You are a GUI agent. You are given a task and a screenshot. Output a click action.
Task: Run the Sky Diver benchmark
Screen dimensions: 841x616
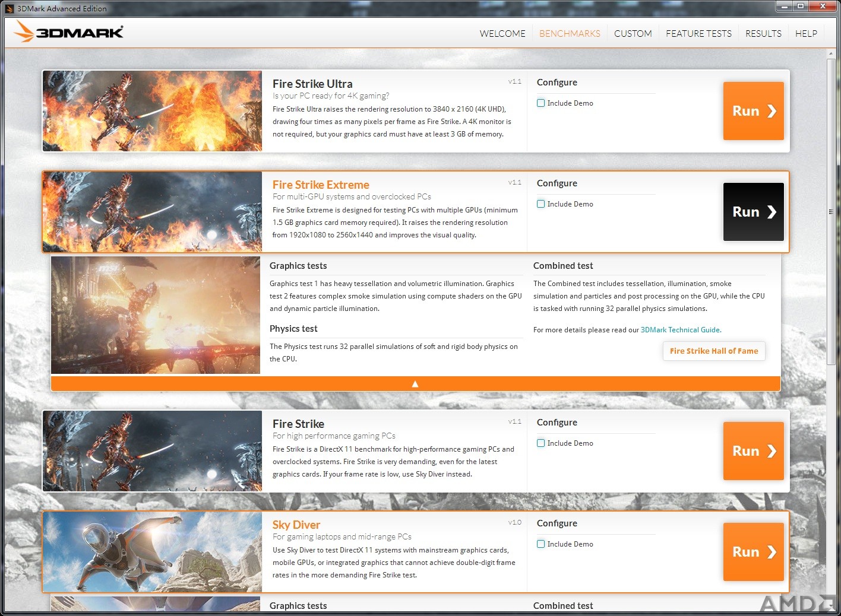(754, 552)
